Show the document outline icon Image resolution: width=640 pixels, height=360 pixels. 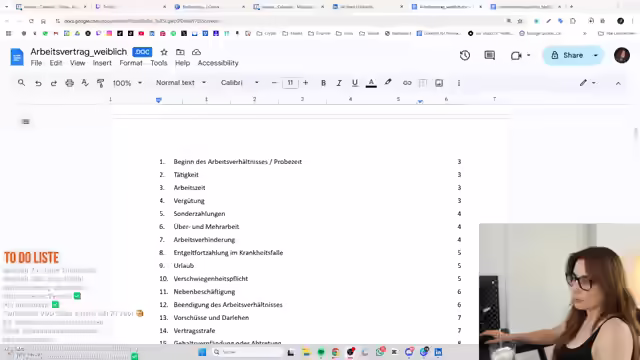(x=25, y=122)
